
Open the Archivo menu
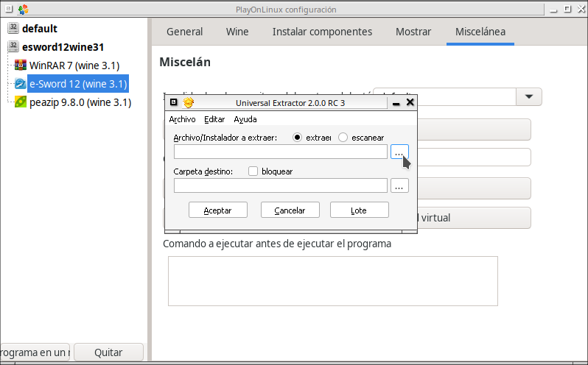point(182,119)
